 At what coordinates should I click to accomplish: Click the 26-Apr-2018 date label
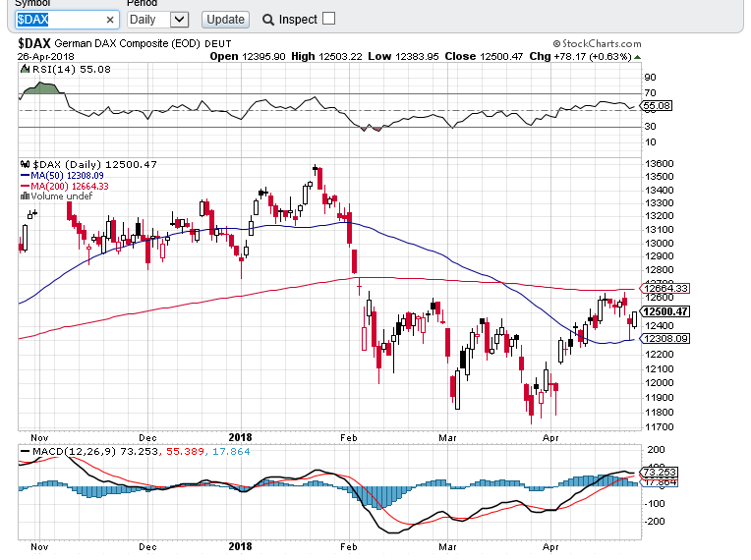point(46,56)
